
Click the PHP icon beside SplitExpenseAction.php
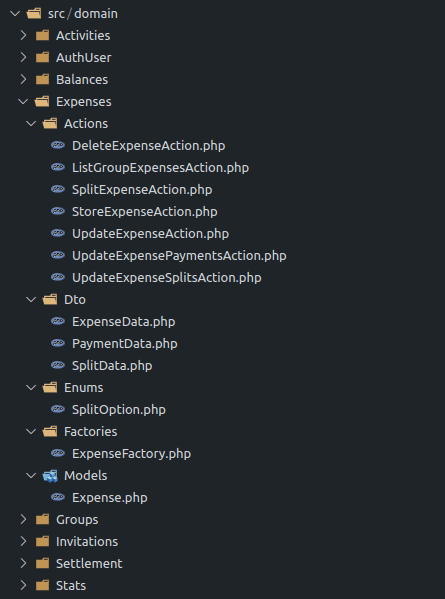point(58,189)
